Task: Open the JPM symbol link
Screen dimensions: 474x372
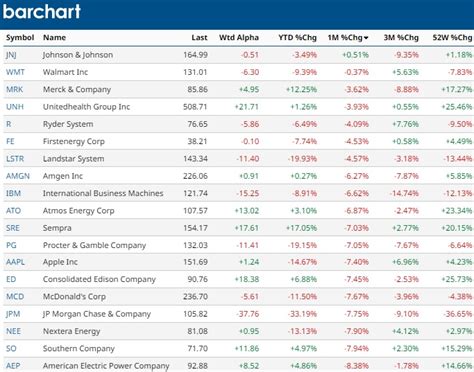Action: (x=13, y=314)
